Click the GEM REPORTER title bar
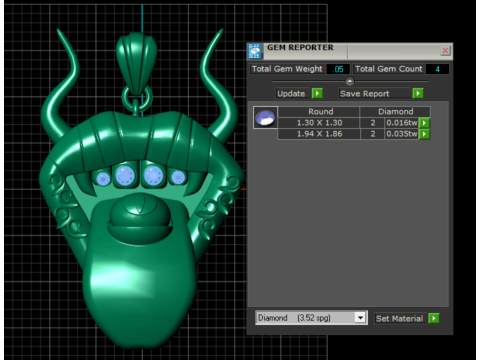The height and width of the screenshot is (360, 480). click(350, 50)
